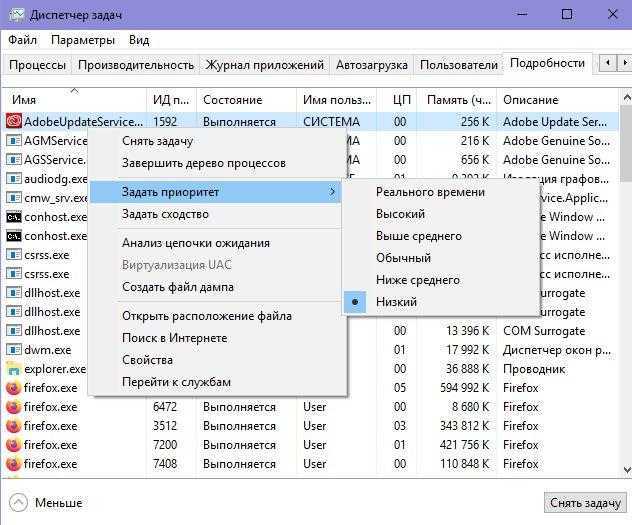Set priority to Ниже среднего
This screenshot has height=525, width=632.
coord(418,280)
